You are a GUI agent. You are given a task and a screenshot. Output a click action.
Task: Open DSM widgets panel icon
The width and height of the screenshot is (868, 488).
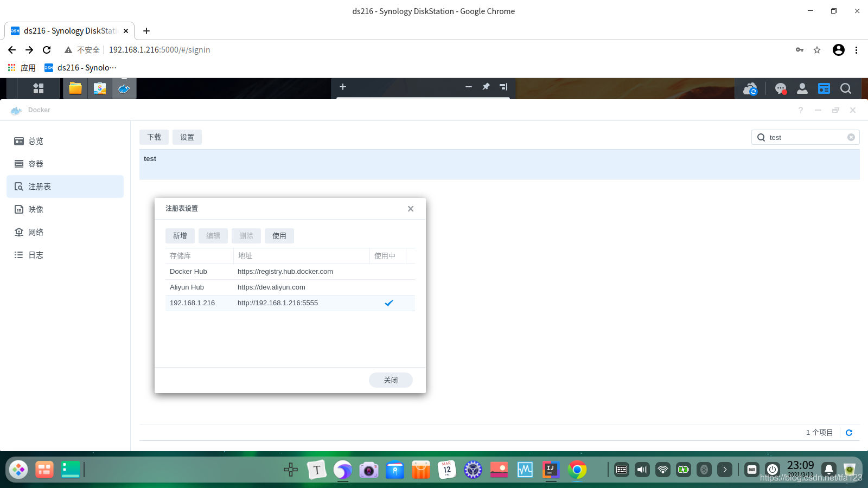pyautogui.click(x=824, y=88)
